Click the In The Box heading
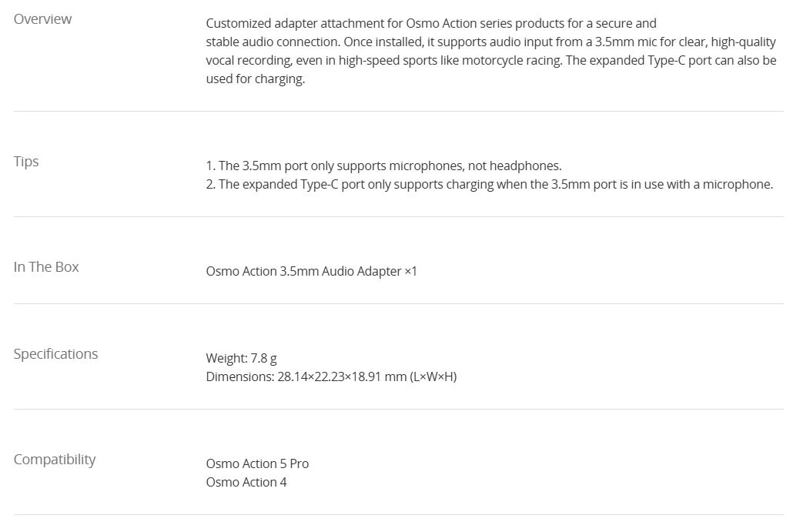This screenshot has width=793, height=532. click(46, 267)
